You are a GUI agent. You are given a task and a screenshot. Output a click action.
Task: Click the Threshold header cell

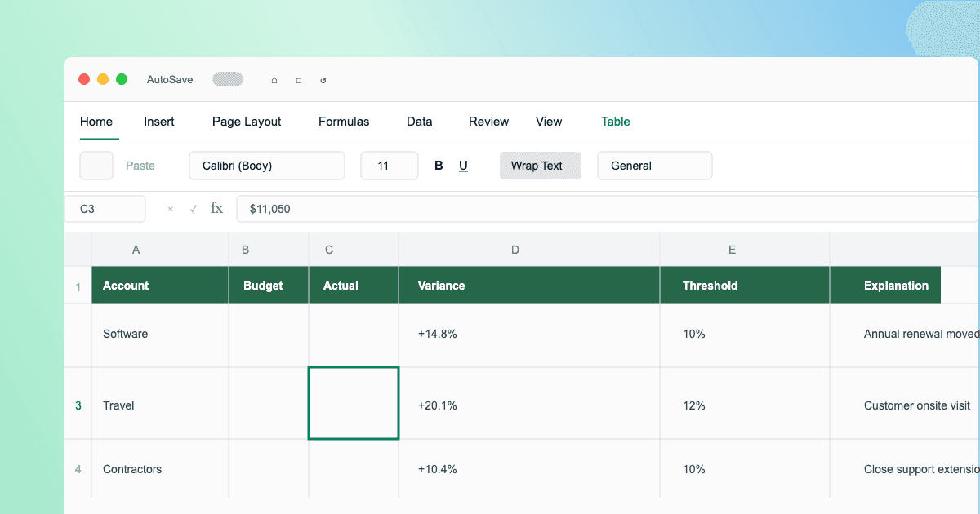click(x=745, y=286)
